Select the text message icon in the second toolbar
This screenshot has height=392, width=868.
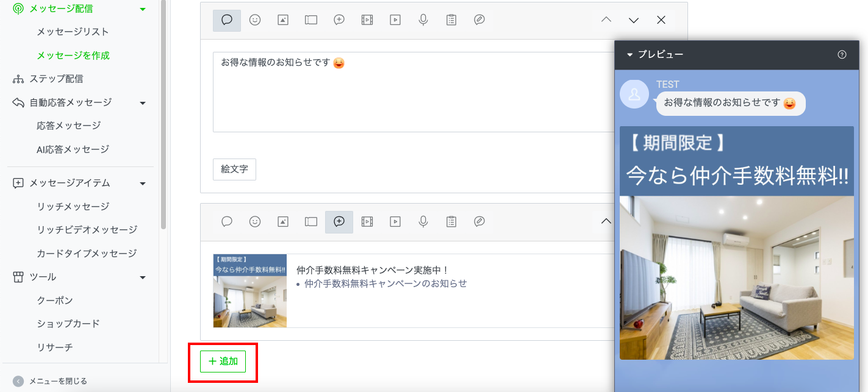click(227, 222)
